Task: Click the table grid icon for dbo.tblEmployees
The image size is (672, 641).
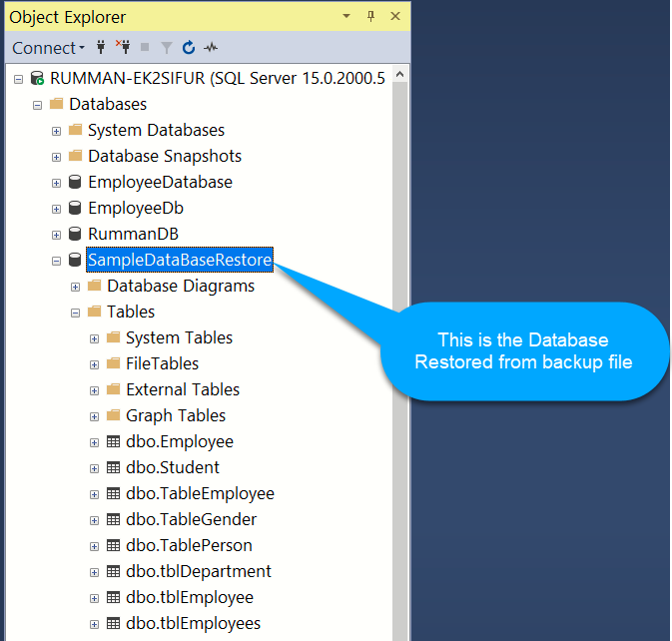Action: coord(113,623)
